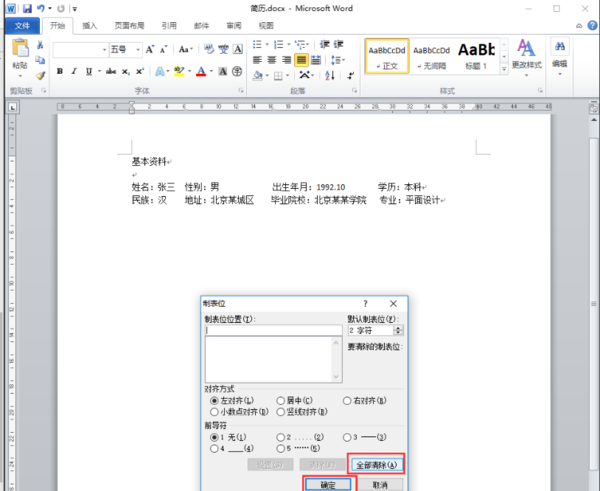Toggle Bold formatting
Viewport: 600px width, 491px height.
pos(60,71)
